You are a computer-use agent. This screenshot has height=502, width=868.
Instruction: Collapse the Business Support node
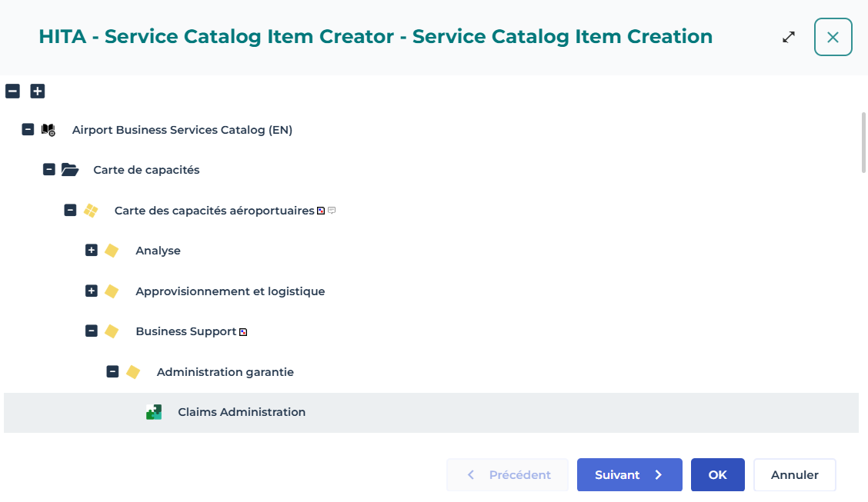click(x=92, y=331)
